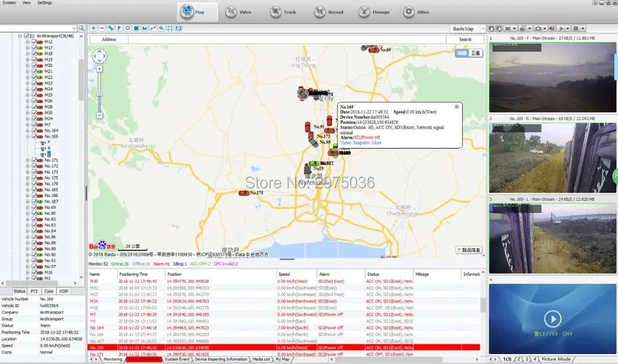Click the video previous page icon
Viewport: 618px width, 364px height.
(x=491, y=28)
